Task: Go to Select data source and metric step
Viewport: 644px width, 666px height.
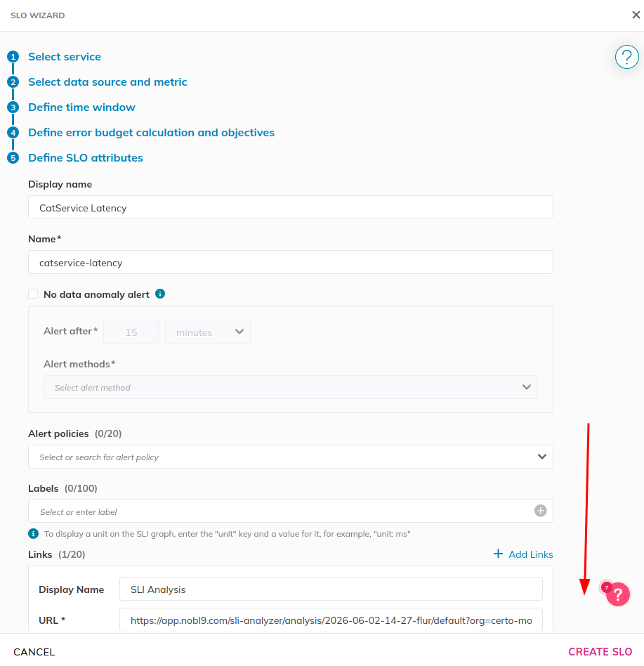Action: tap(107, 82)
